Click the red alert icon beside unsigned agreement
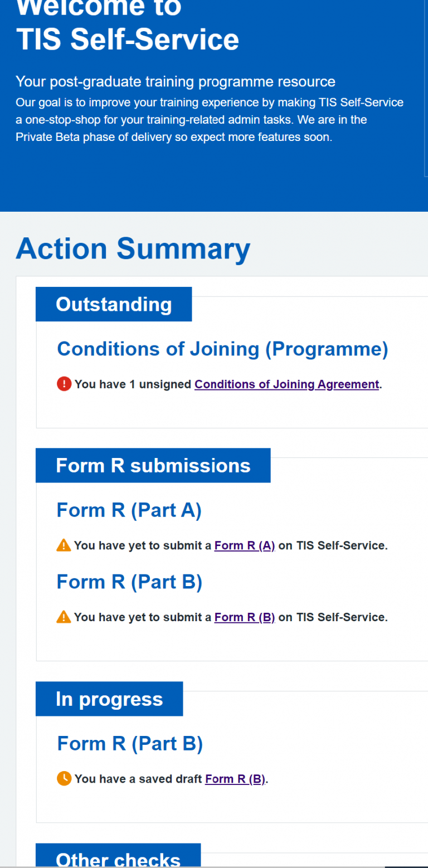This screenshot has width=428, height=868. pos(64,384)
